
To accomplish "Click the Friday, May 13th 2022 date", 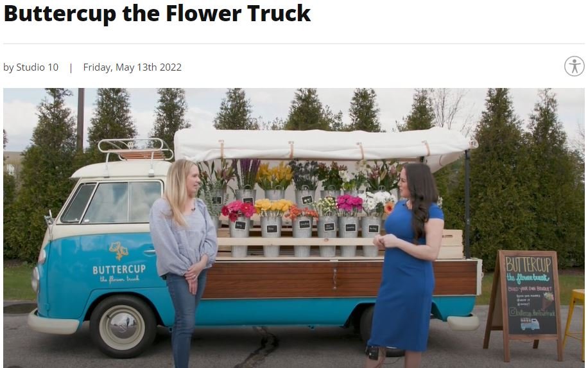I will pos(132,67).
